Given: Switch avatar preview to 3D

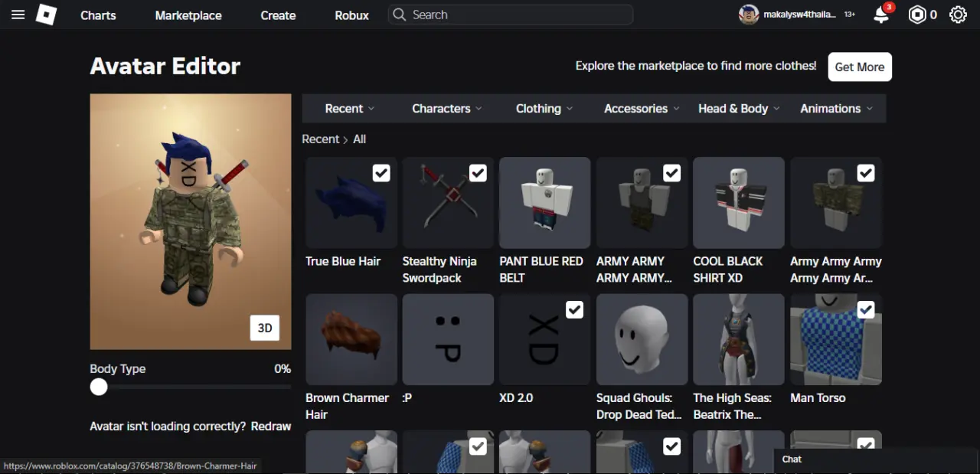Looking at the screenshot, I should pos(265,328).
